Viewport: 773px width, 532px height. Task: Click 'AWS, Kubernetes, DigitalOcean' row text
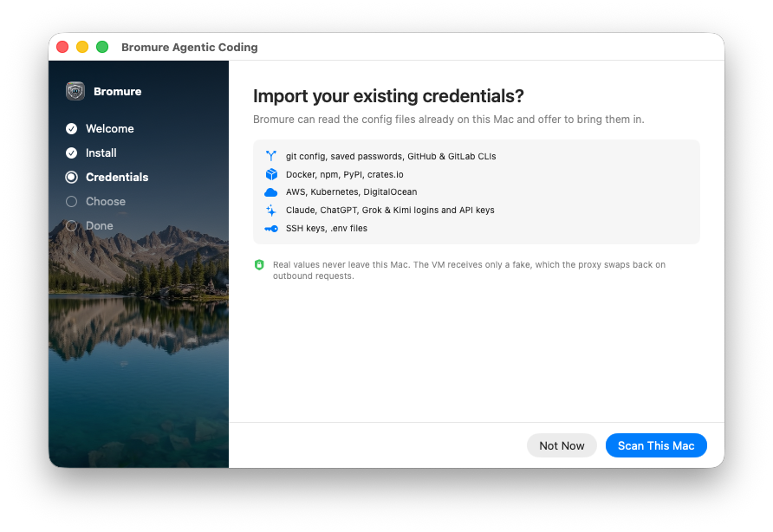point(351,191)
